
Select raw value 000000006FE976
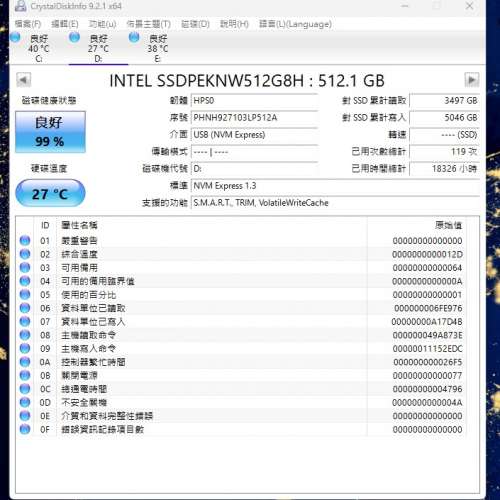point(428,308)
